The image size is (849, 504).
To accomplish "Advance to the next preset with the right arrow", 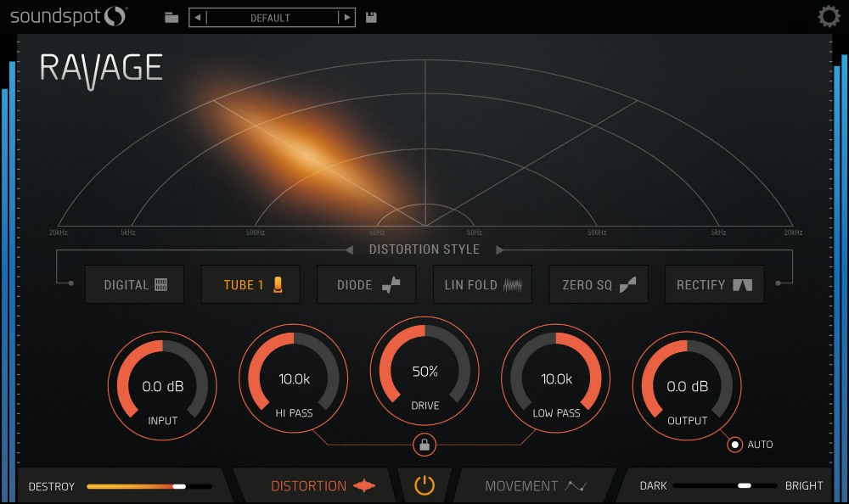I will pos(346,17).
